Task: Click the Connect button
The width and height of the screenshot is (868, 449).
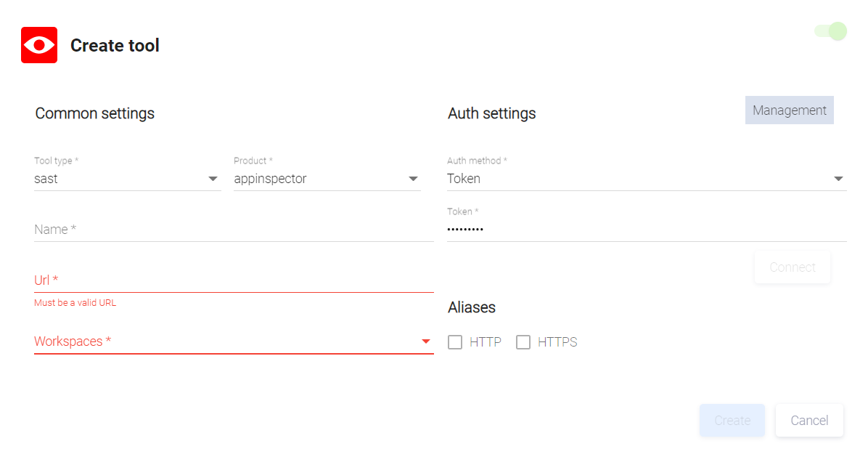Action: (x=792, y=267)
